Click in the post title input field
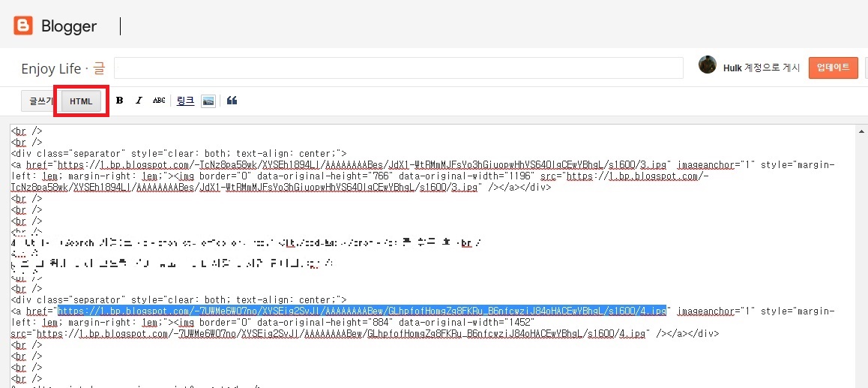The image size is (868, 388). (x=399, y=68)
